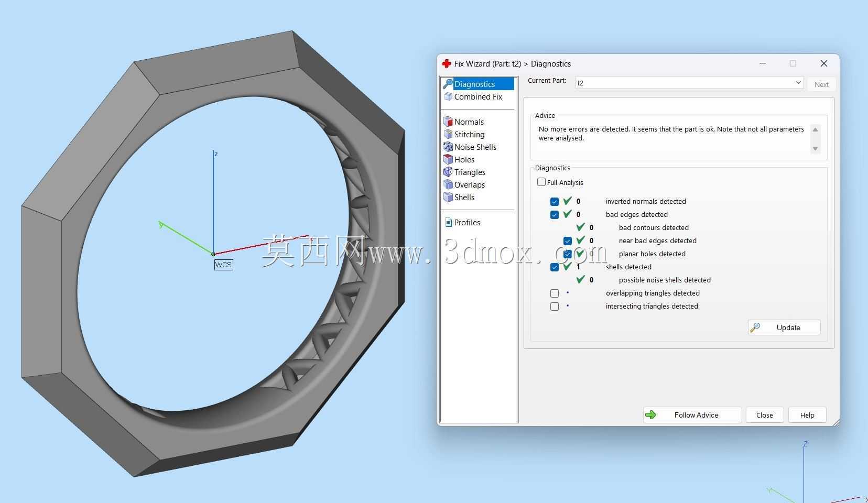Open Help for Fix Wizard
The width and height of the screenshot is (868, 503).
pyautogui.click(x=807, y=415)
